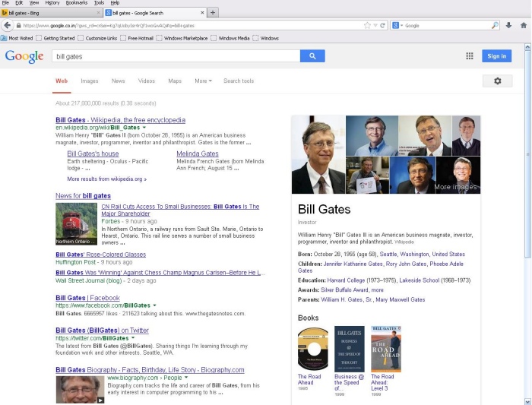Open a new tab with the plus button
The width and height of the screenshot is (532, 405).
pyautogui.click(x=213, y=13)
